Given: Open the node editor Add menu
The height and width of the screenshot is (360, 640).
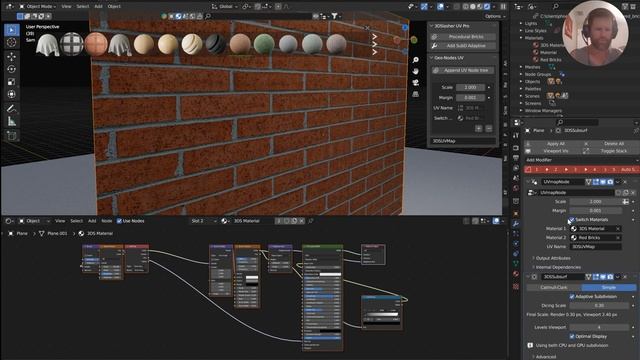Looking at the screenshot, I should [x=92, y=221].
